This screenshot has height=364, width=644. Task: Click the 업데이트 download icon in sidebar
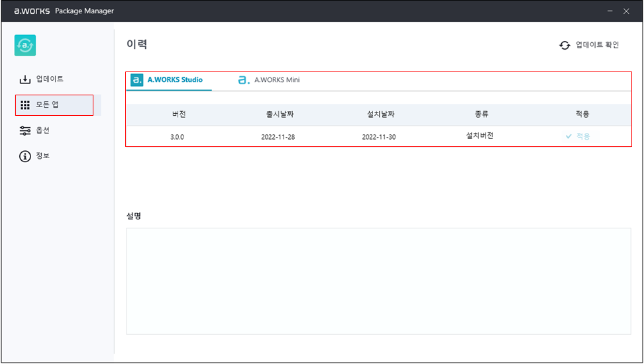coord(25,79)
